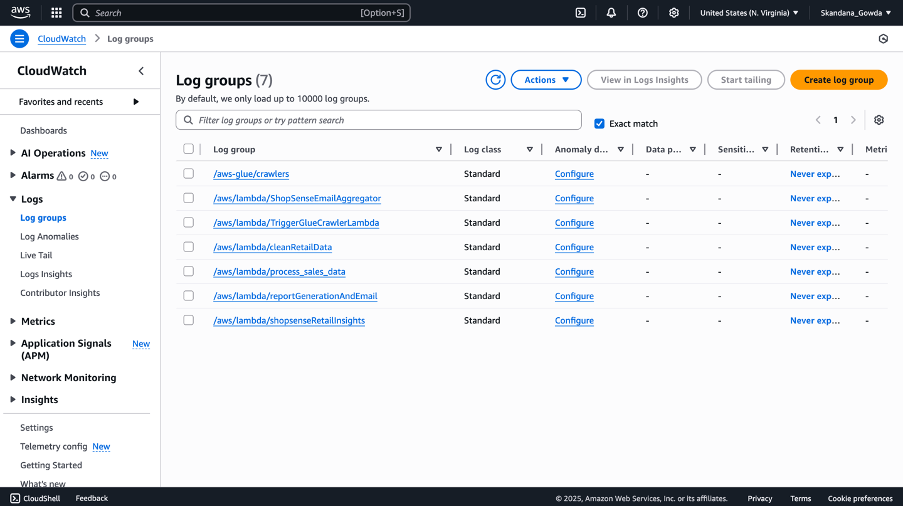
Task: Click CloudWatch breadcrumb link
Action: [62, 39]
